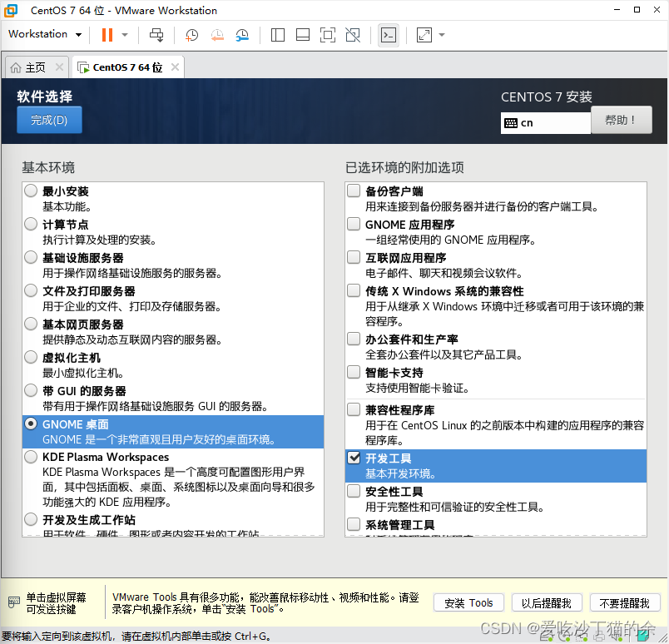Enable 安全性工具 checkbox

(x=354, y=491)
